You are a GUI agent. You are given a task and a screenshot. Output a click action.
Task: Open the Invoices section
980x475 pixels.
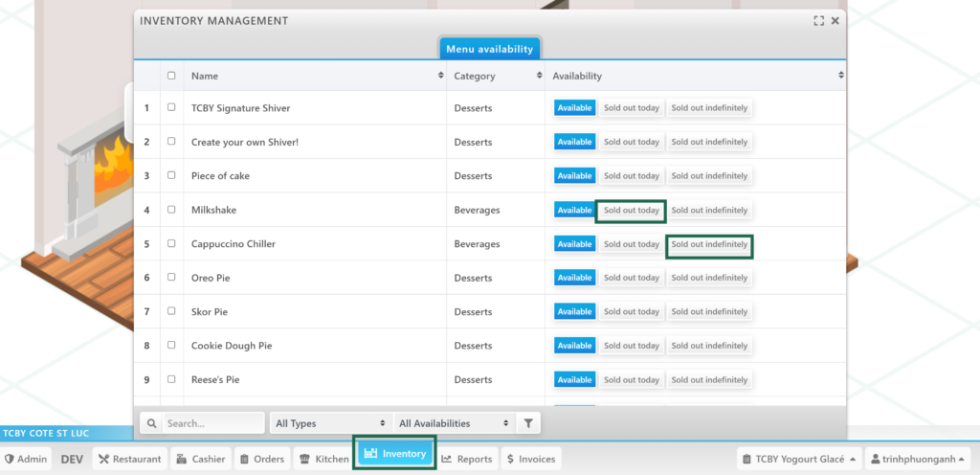click(x=531, y=459)
